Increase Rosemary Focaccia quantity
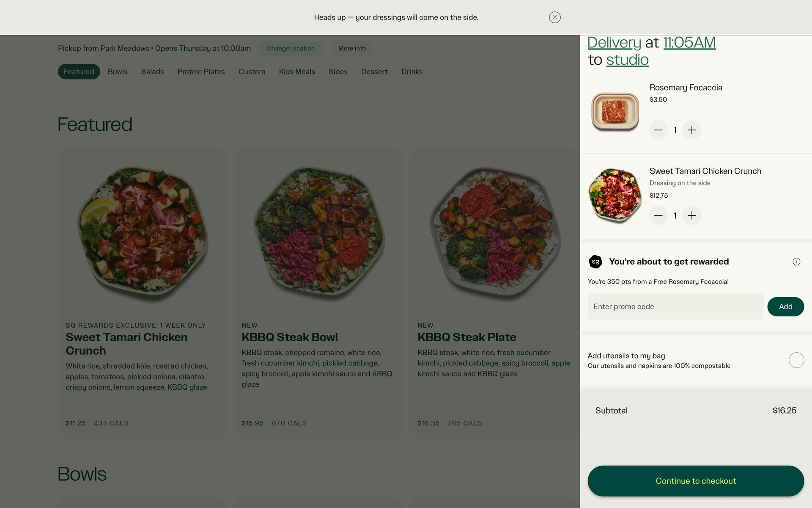812x508 pixels. [x=691, y=130]
